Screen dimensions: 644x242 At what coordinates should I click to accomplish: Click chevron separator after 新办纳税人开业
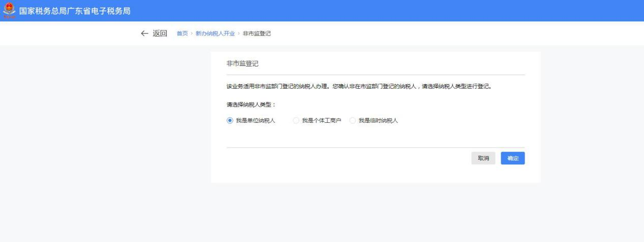pyautogui.click(x=238, y=33)
